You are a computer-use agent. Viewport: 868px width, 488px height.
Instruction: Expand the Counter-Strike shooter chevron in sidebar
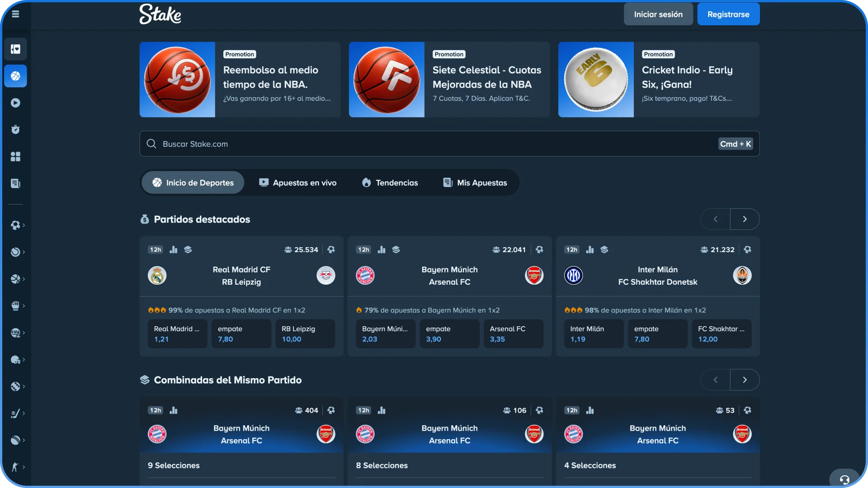pos(24,467)
